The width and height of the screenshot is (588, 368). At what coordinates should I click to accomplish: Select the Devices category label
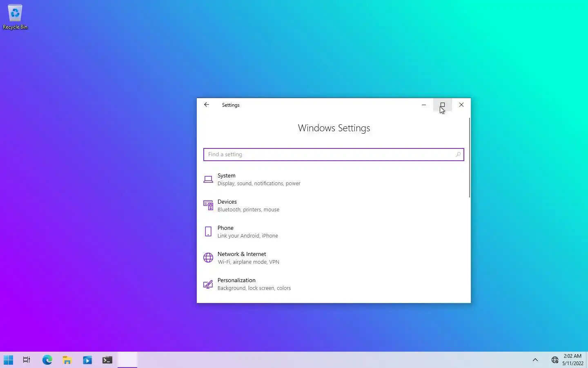pos(227,202)
